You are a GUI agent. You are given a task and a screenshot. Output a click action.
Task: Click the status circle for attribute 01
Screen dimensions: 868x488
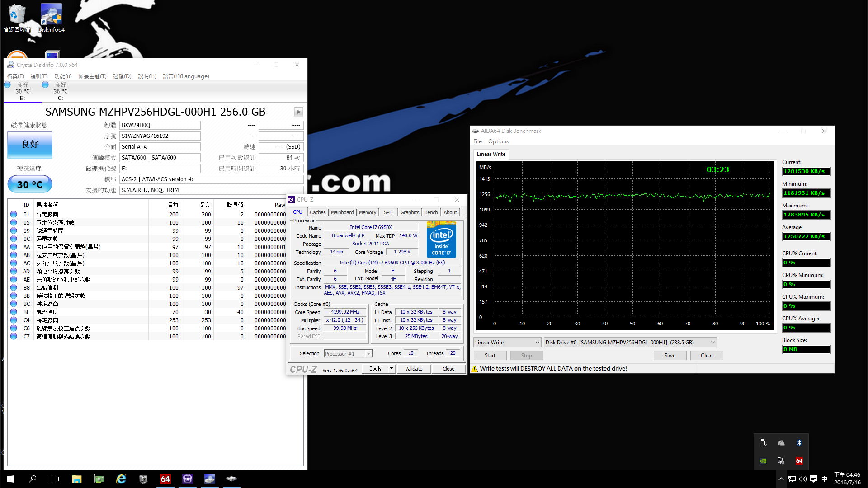point(14,214)
